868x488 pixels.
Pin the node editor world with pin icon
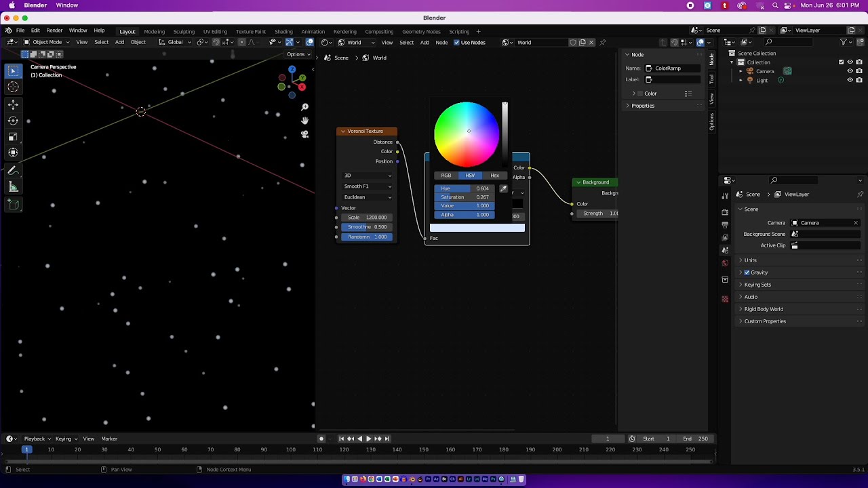[602, 43]
